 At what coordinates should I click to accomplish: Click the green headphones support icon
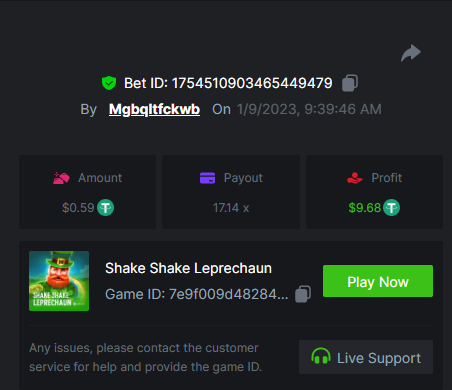click(321, 356)
